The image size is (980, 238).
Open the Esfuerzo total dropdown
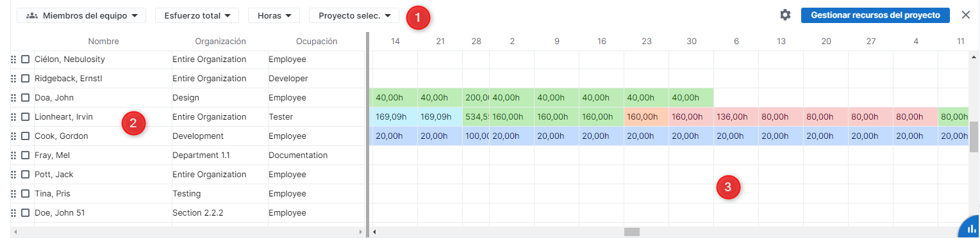[197, 15]
